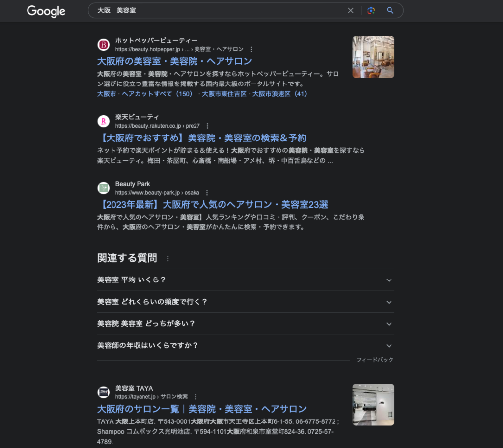Viewport: 503px width, 448px height.
Task: Open Google Lens image search icon
Action: [x=371, y=11]
